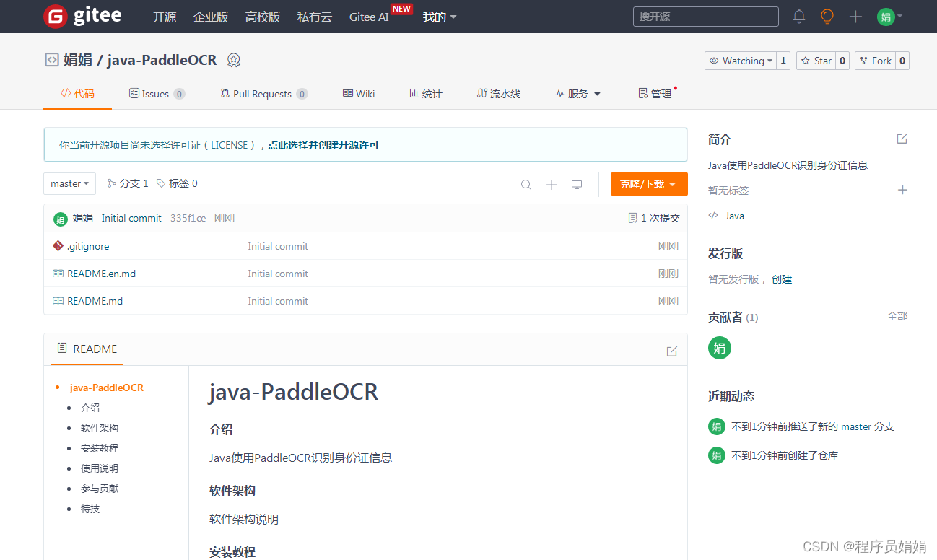The height and width of the screenshot is (560, 937).
Task: Expand the 我的 menu in header
Action: point(440,17)
